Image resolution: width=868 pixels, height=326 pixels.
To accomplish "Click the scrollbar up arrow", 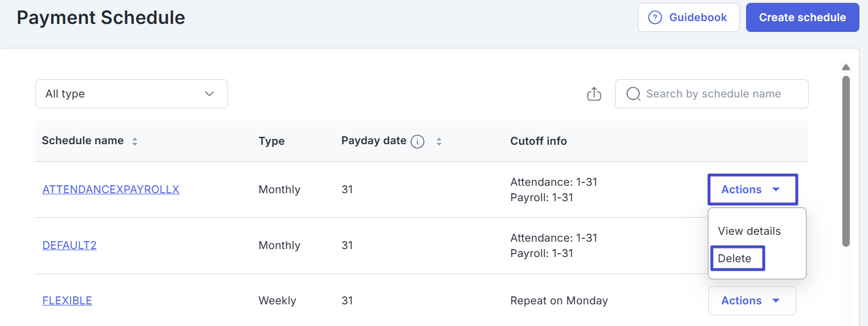I will pyautogui.click(x=846, y=67).
